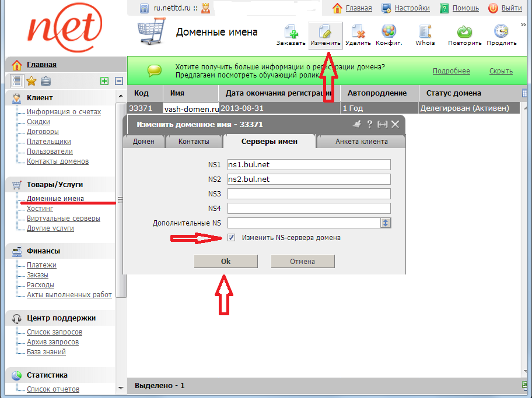
Task: Click the Подробнее link in green banner
Action: (451, 71)
